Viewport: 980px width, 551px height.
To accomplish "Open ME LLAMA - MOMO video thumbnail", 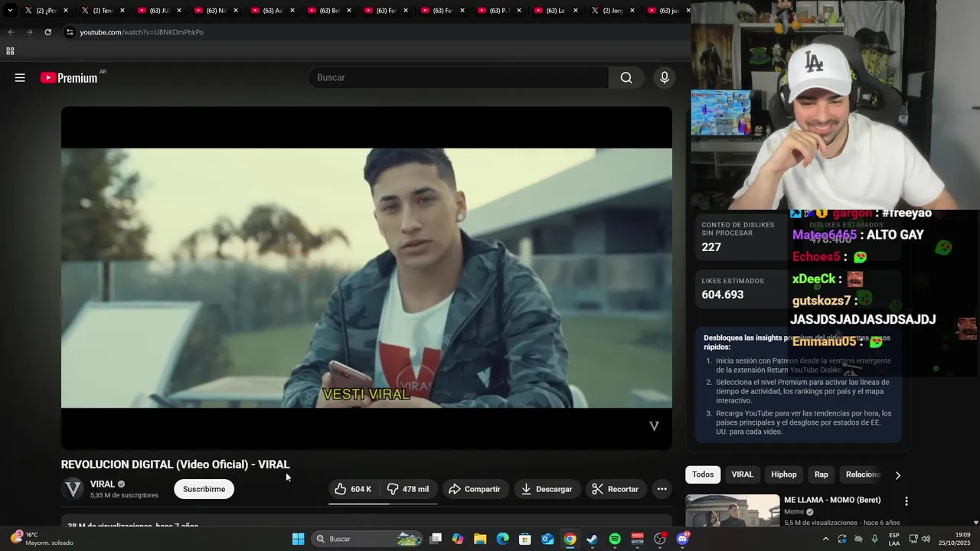I will pyautogui.click(x=732, y=511).
